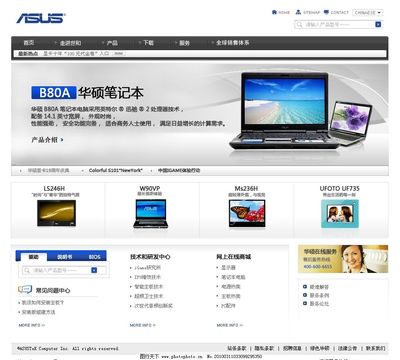This screenshot has height=360, width=400.
Task: Click 笔记本电脑 under 网上在线商城
Action: click(x=233, y=277)
